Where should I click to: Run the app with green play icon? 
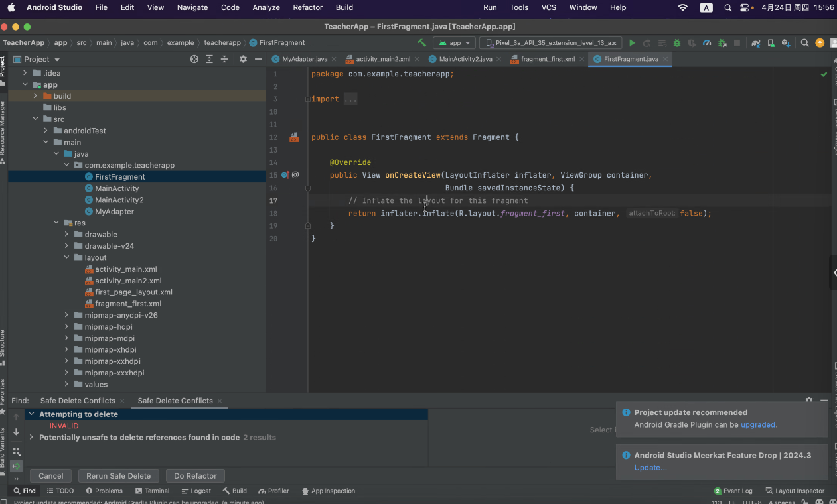tap(632, 42)
